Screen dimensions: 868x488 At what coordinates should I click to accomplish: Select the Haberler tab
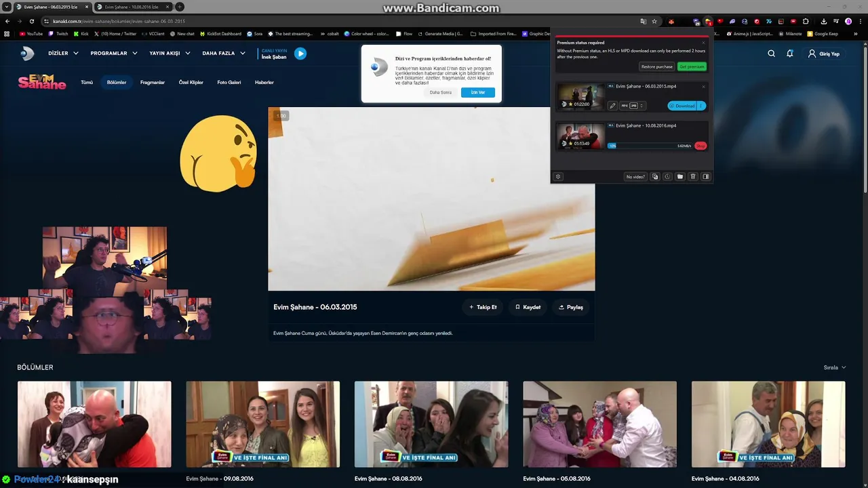tap(264, 82)
